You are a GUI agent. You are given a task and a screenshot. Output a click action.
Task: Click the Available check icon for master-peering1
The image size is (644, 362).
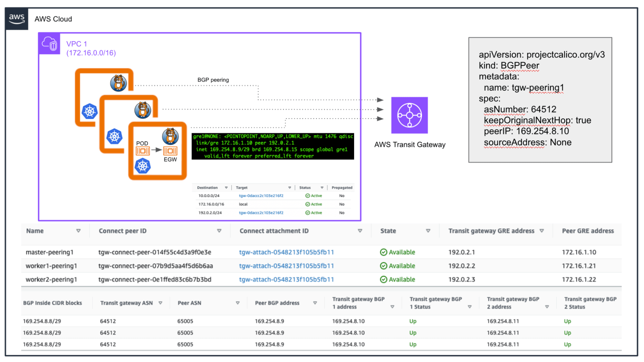(383, 252)
